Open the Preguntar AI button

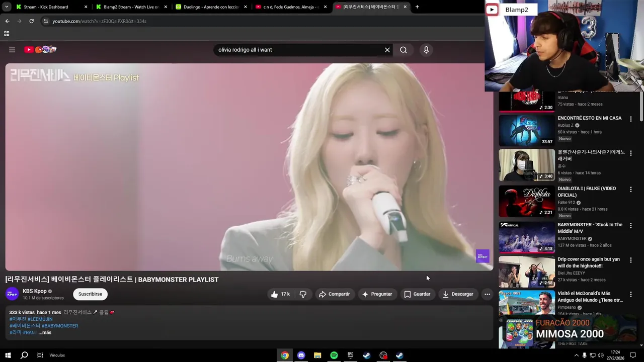[377, 294]
